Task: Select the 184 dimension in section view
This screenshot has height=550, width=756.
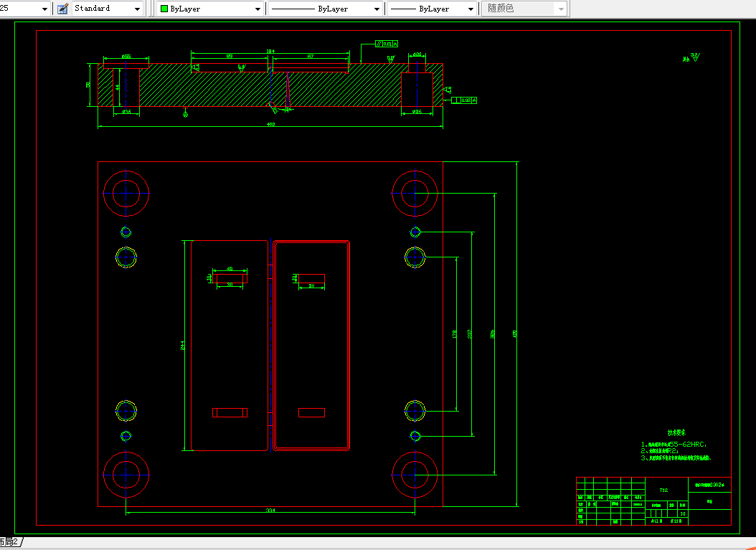Action: (270, 52)
